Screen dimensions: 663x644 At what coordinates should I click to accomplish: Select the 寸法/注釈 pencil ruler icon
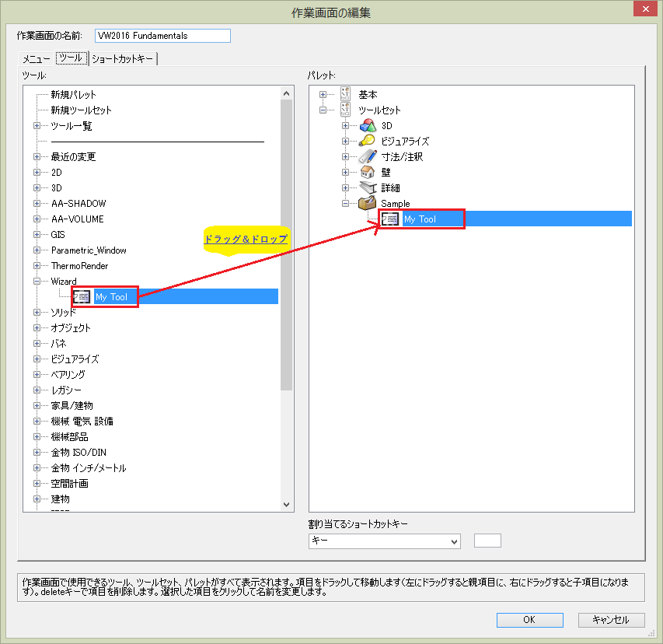click(368, 156)
